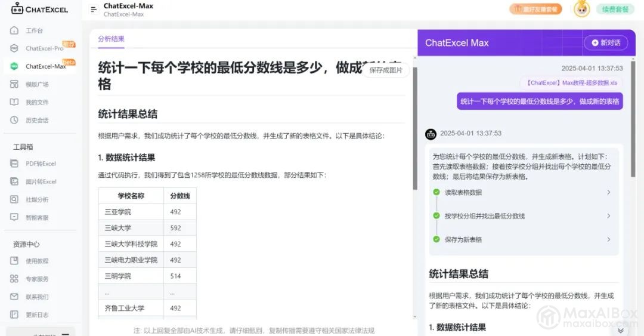Start a 新对话 in ChatExcel Max
Image resolution: width=644 pixels, height=336 pixels.
606,43
